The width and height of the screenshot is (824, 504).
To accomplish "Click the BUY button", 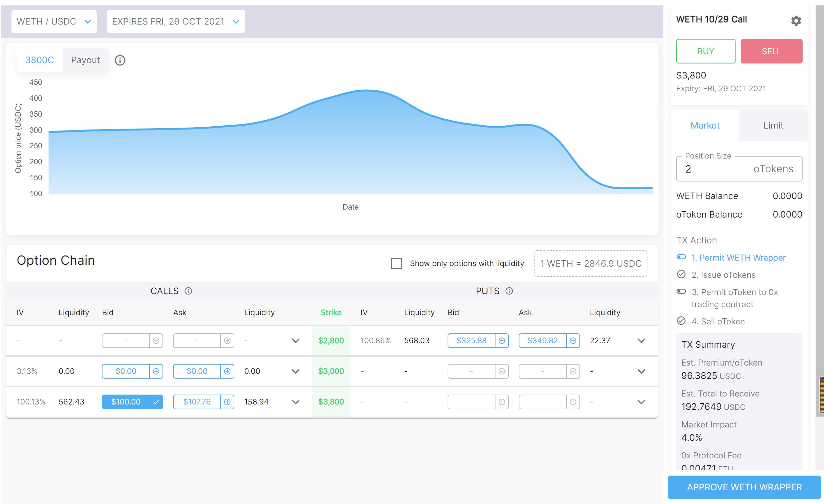I will click(705, 51).
